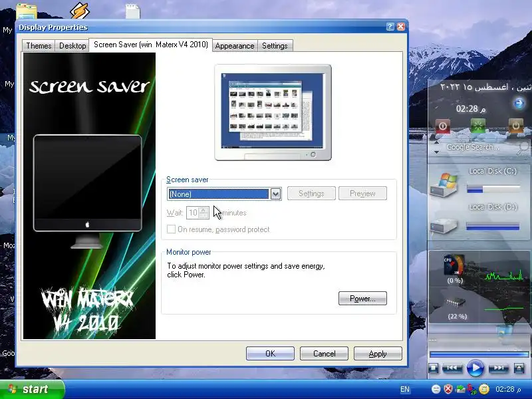
Task: Click the screen saver Settings button
Action: [311, 194]
